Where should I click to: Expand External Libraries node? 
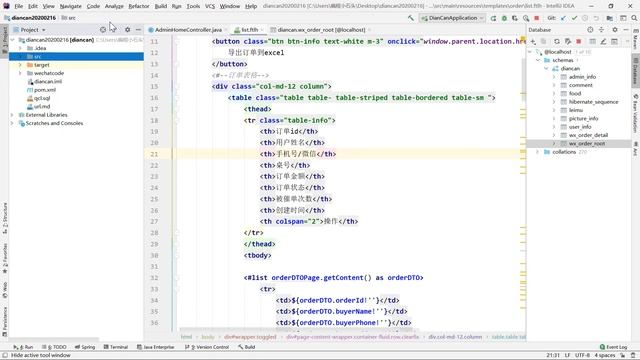point(12,115)
